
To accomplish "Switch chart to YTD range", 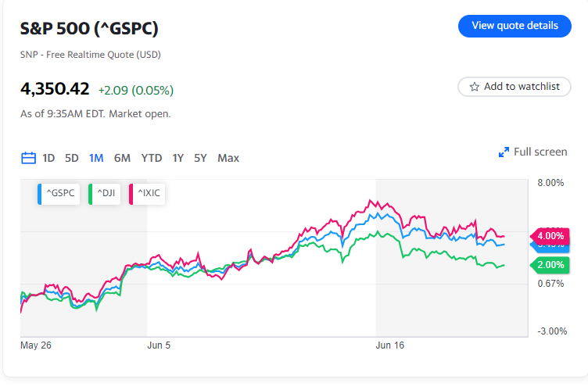I will click(x=152, y=158).
